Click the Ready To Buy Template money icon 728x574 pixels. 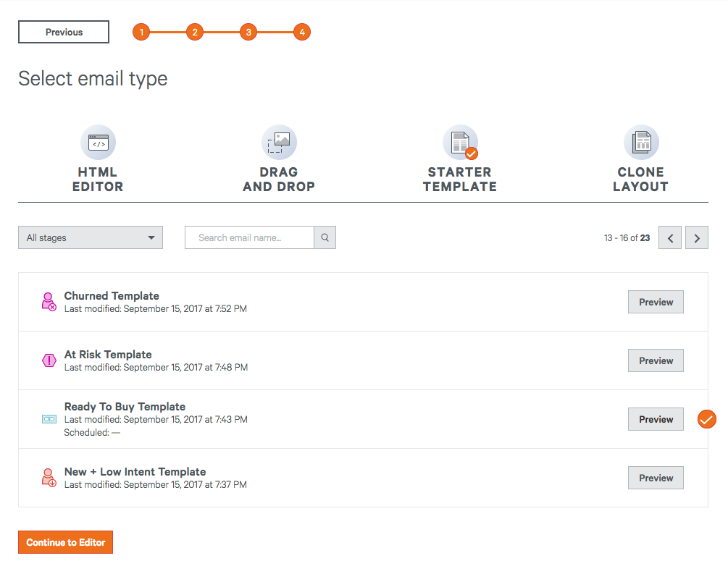tap(49, 419)
